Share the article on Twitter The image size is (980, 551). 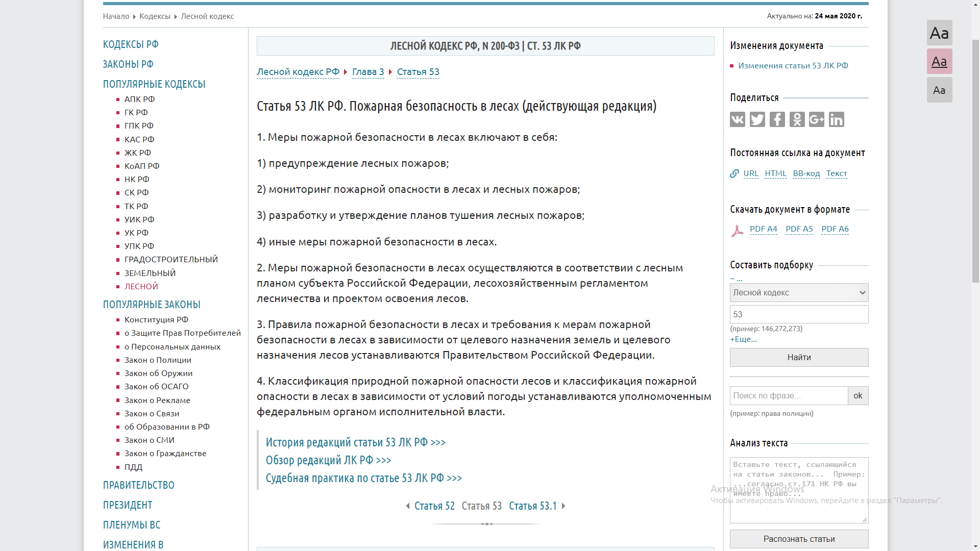coord(757,119)
